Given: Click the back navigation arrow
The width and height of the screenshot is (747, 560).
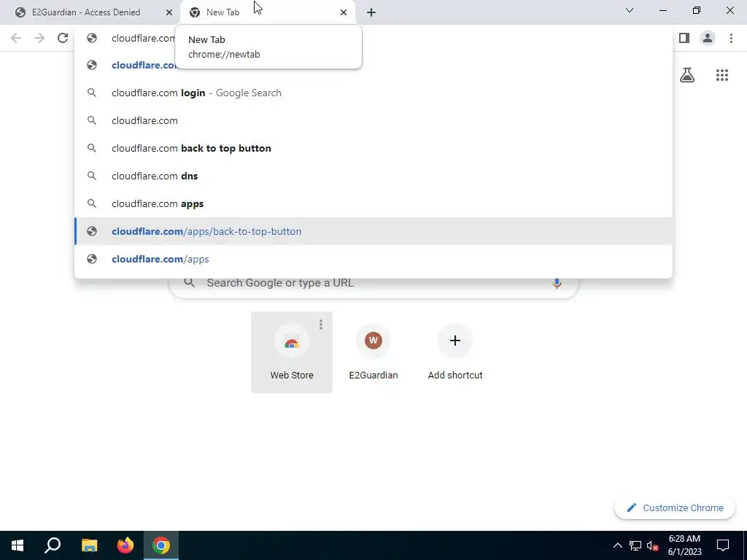Looking at the screenshot, I should click(x=16, y=38).
